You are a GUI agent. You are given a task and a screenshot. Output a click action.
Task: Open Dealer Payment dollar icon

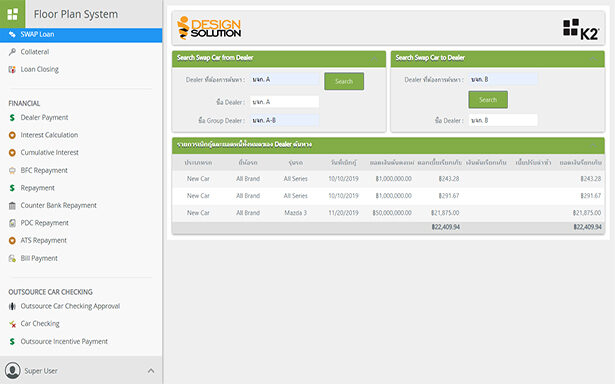(x=12, y=118)
